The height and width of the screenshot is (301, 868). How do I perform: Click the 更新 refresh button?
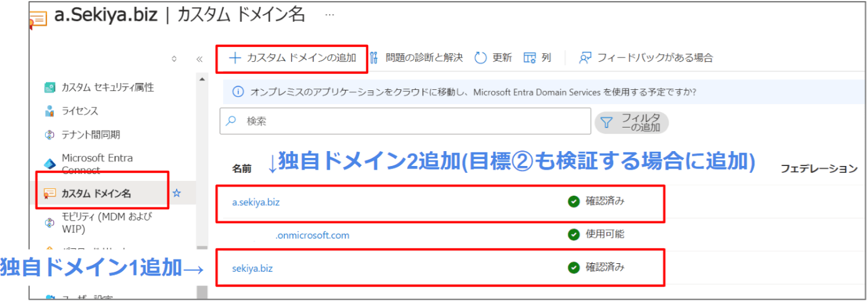494,58
